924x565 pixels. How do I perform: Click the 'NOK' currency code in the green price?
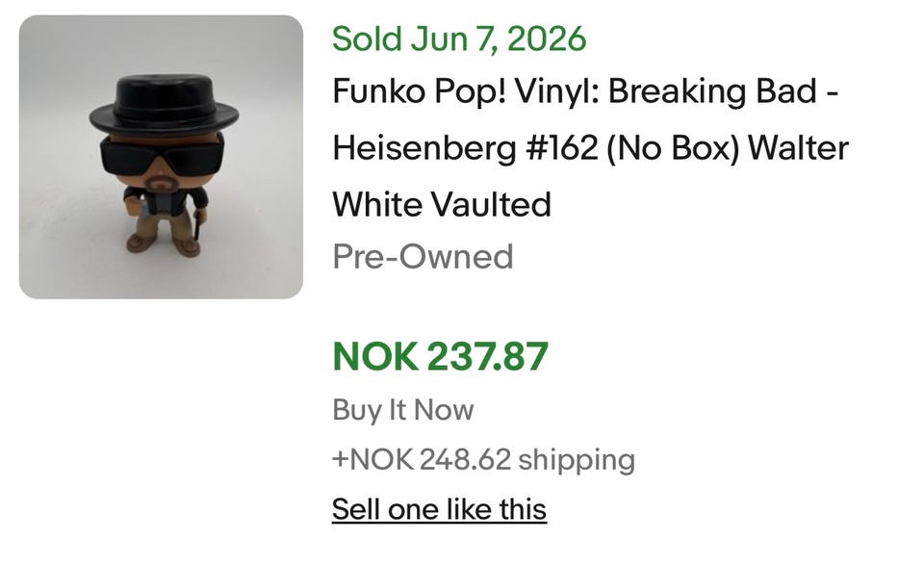point(375,356)
